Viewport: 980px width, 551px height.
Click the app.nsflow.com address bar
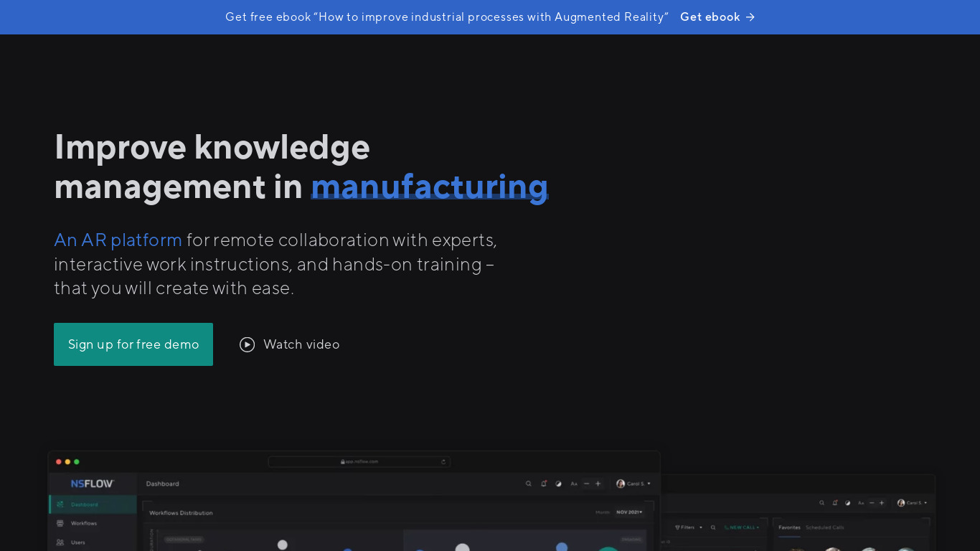[359, 461]
